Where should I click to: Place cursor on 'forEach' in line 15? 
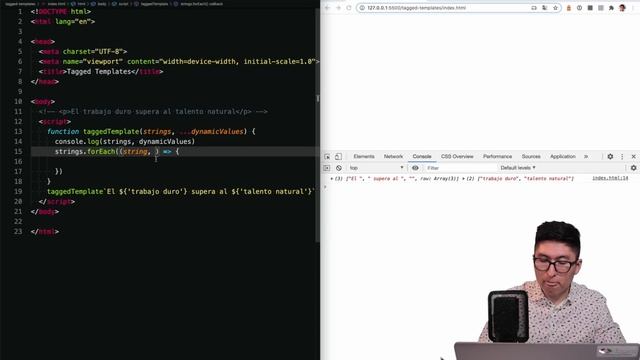coord(101,151)
